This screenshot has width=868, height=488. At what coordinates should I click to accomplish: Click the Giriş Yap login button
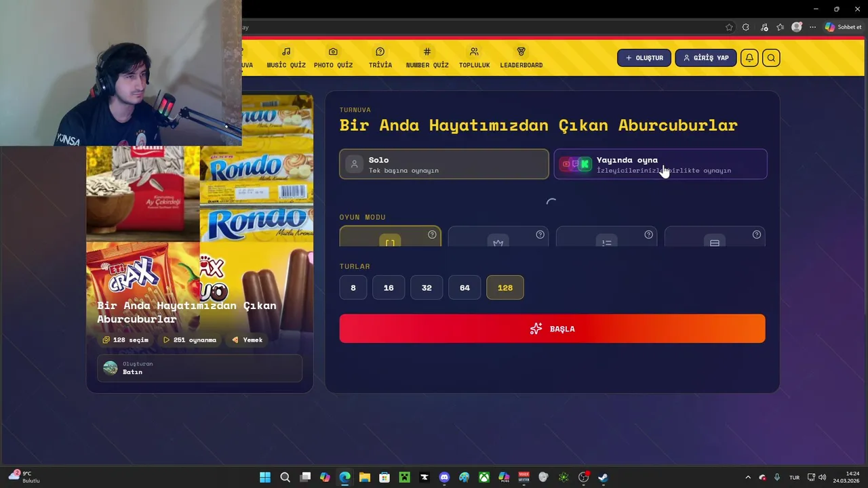tap(705, 58)
